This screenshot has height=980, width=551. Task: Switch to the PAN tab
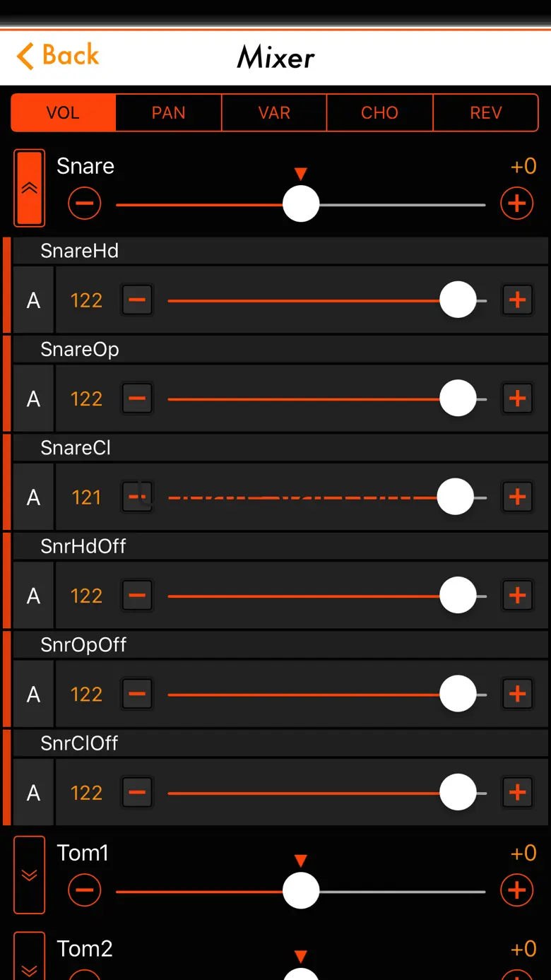(168, 113)
